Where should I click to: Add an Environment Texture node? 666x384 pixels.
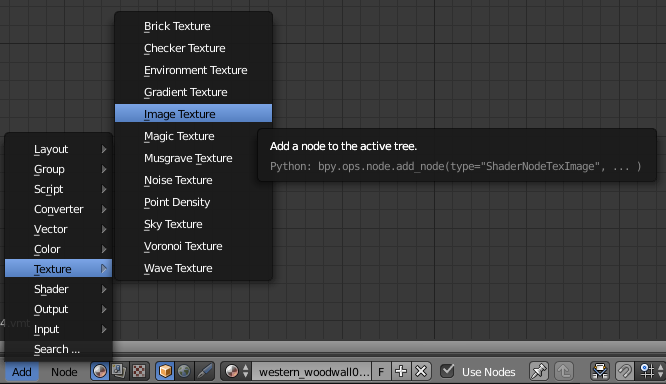(193, 70)
